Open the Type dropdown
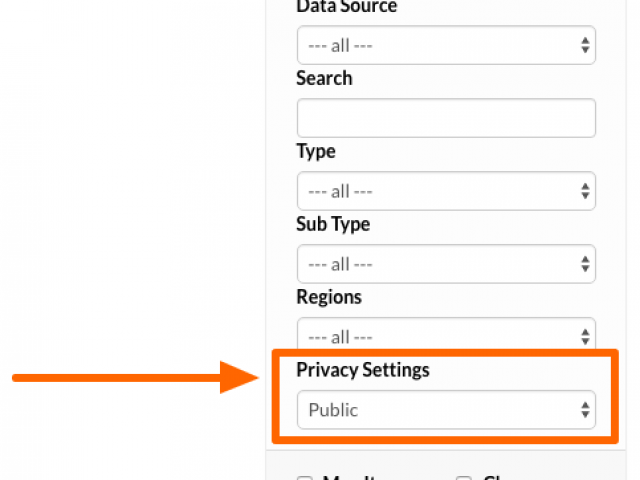 [x=446, y=191]
